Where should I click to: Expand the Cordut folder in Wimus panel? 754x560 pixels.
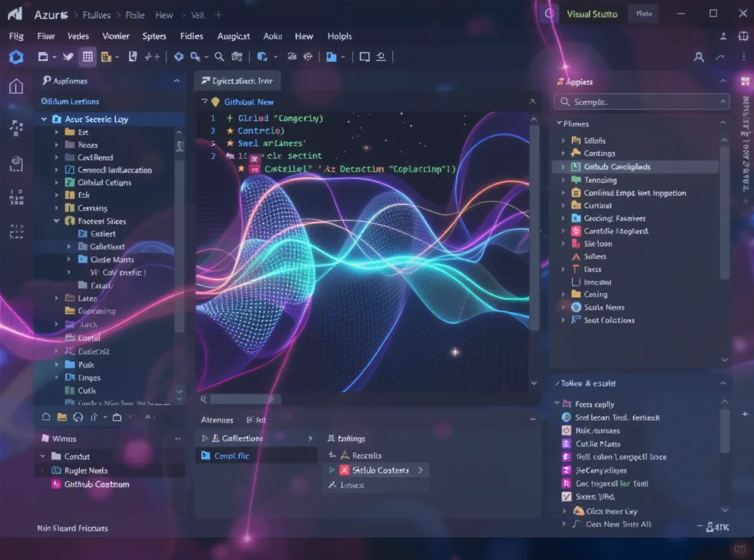tap(43, 456)
